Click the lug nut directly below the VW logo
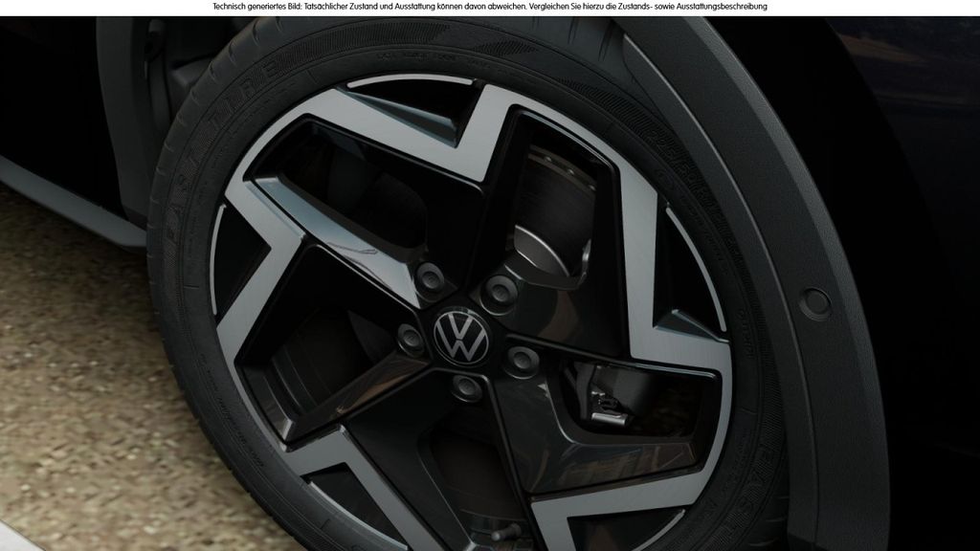The width and height of the screenshot is (980, 551). pyautogui.click(x=465, y=385)
